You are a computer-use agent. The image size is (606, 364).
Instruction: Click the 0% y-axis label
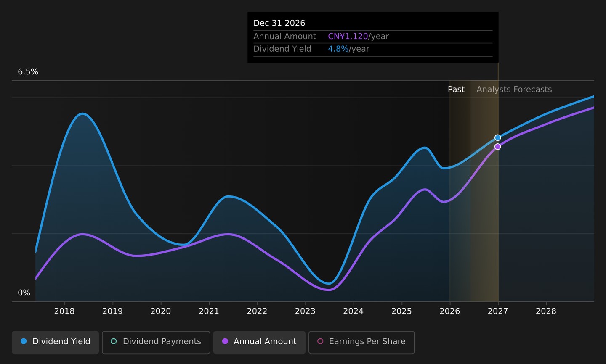[x=24, y=293]
